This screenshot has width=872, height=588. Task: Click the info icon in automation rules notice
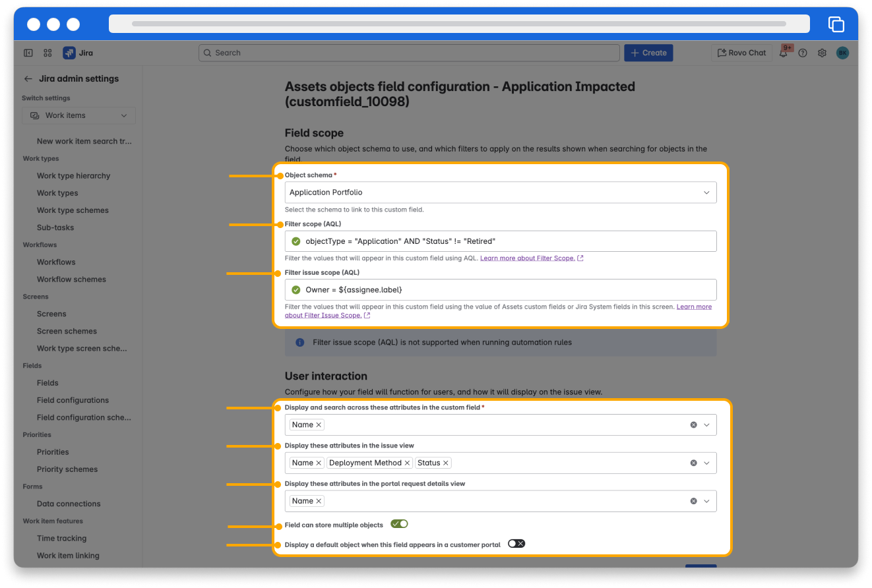click(300, 342)
